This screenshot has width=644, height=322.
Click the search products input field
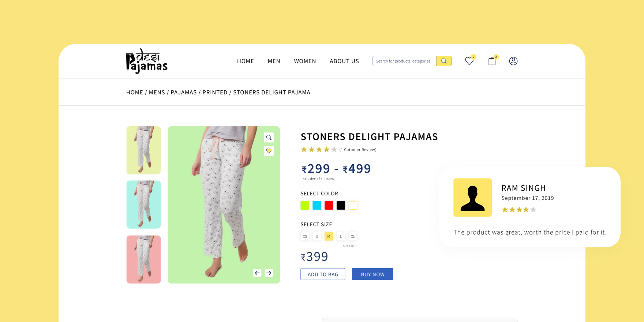click(x=404, y=61)
